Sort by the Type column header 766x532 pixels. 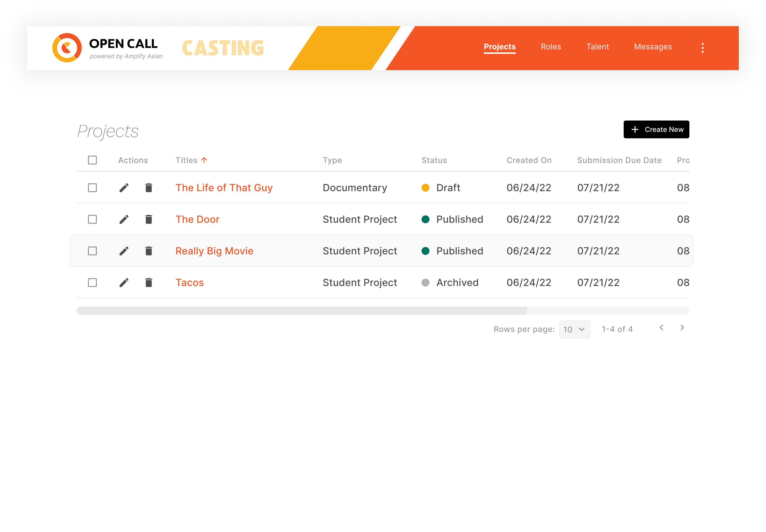click(332, 160)
